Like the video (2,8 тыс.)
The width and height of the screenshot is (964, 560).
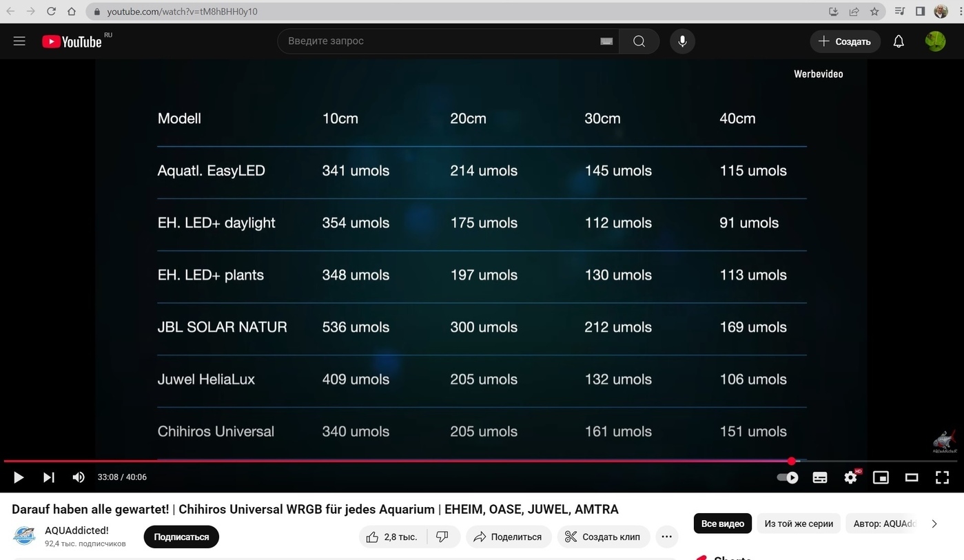click(393, 537)
